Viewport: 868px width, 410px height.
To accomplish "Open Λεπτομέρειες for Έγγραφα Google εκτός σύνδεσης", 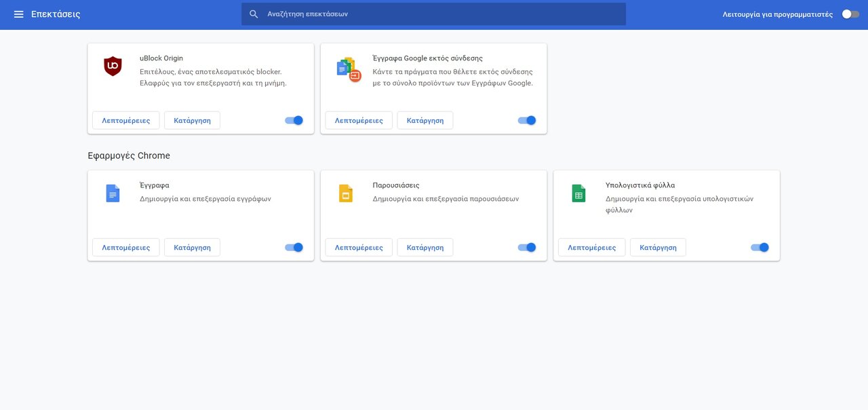I will (359, 120).
